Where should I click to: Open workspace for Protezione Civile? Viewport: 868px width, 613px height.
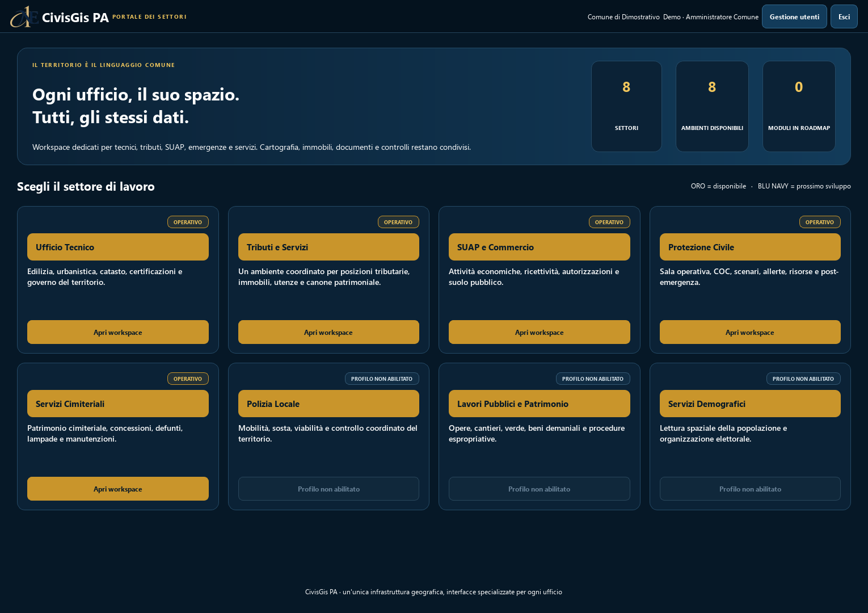pyautogui.click(x=750, y=332)
